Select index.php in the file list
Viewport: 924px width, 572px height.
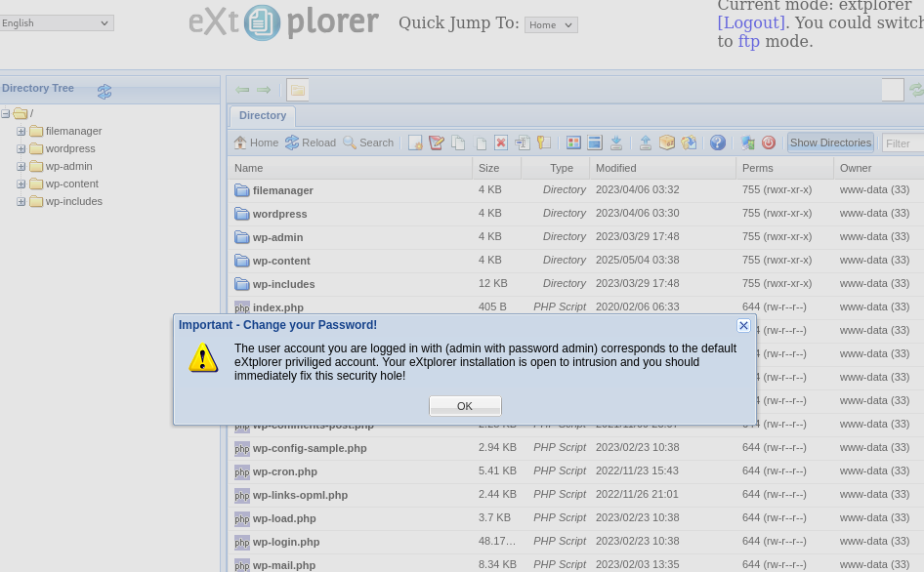pos(278,307)
